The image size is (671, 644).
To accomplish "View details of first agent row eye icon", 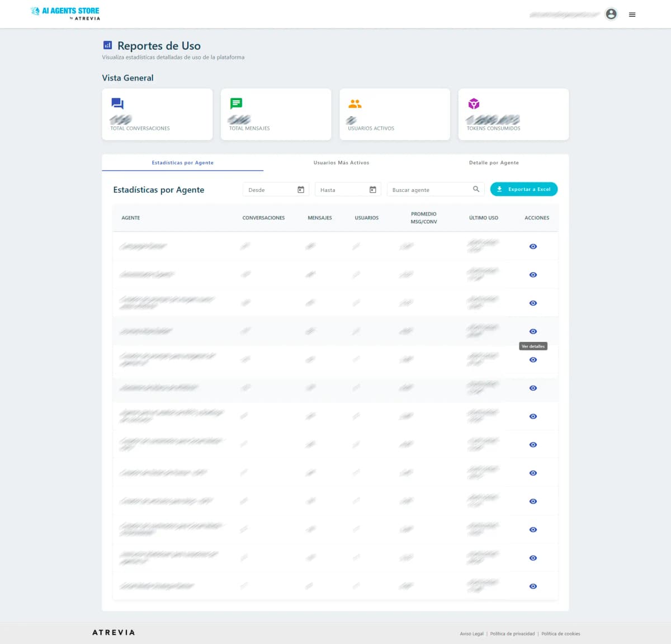I will 533,246.
